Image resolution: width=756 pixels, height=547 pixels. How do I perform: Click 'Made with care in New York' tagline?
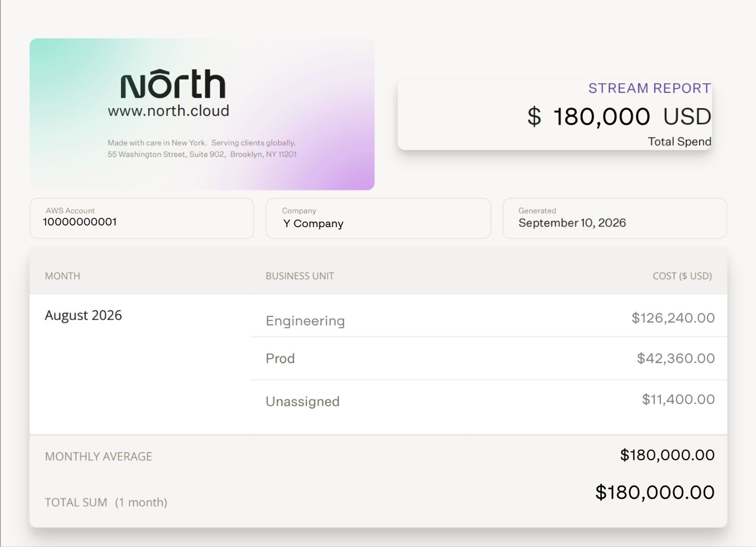157,143
